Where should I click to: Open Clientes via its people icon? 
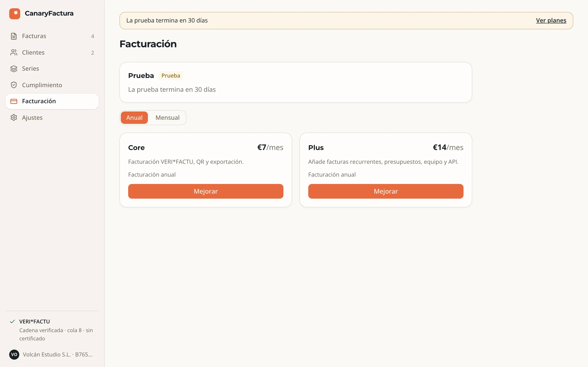click(14, 53)
